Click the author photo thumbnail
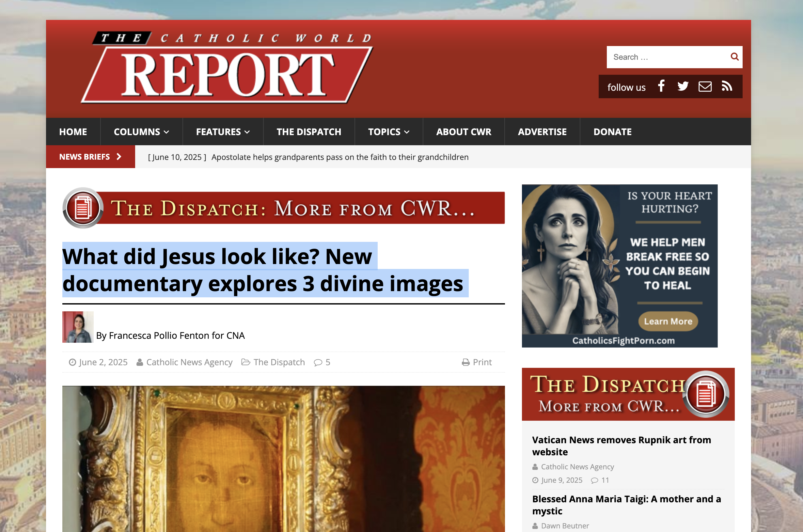Viewport: 803px width, 532px height. [78, 327]
